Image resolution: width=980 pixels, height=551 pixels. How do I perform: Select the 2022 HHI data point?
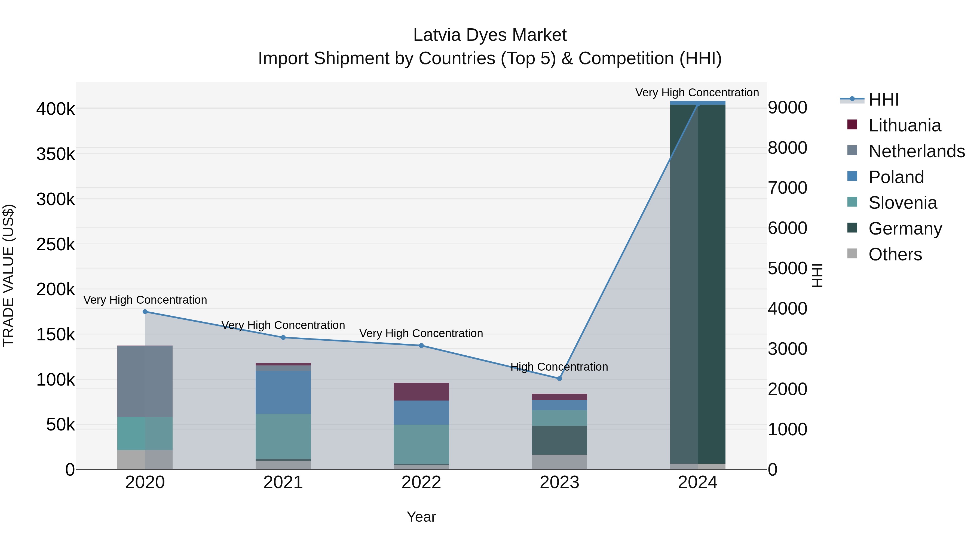coord(421,346)
